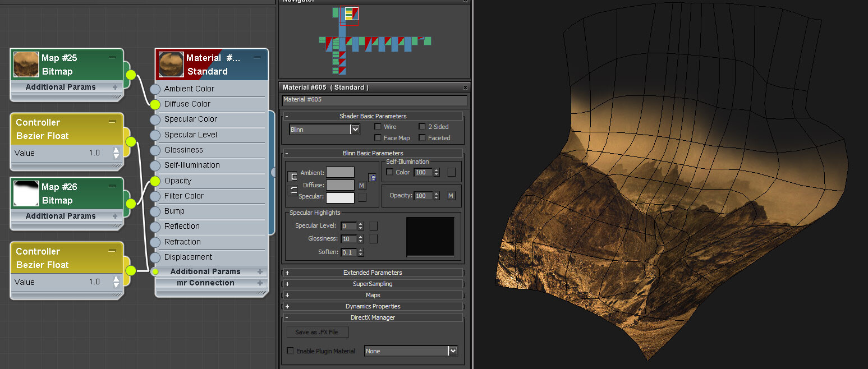868x369 pixels.
Task: Click the Diffuse map M button
Action: point(361,185)
